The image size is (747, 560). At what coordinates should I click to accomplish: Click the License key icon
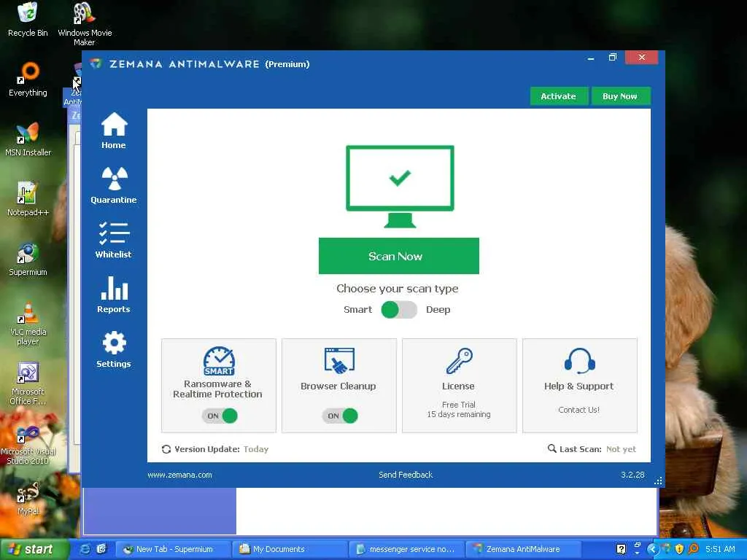tap(459, 360)
